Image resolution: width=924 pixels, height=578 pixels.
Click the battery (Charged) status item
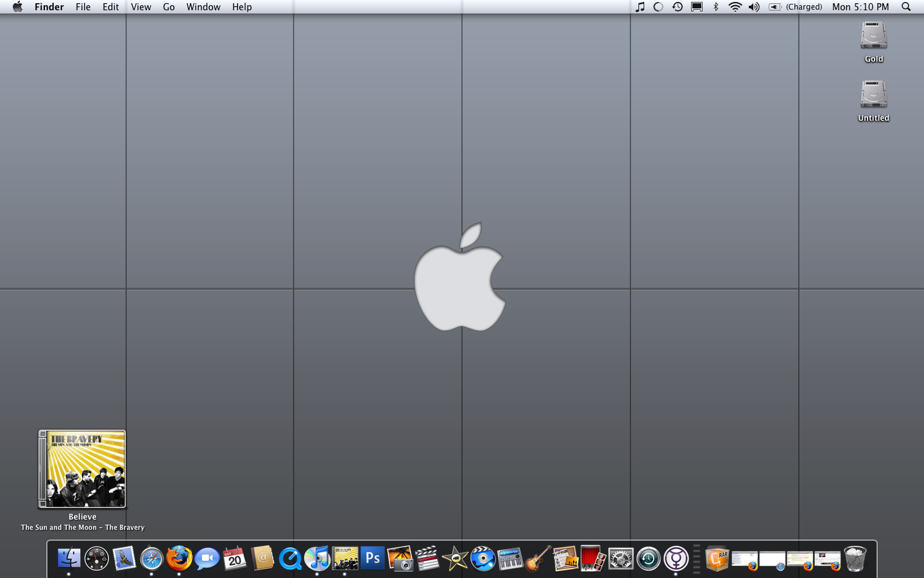click(796, 7)
